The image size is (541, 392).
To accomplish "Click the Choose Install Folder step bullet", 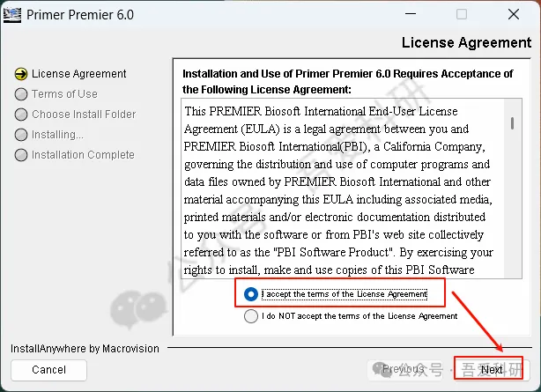I will click(x=21, y=115).
